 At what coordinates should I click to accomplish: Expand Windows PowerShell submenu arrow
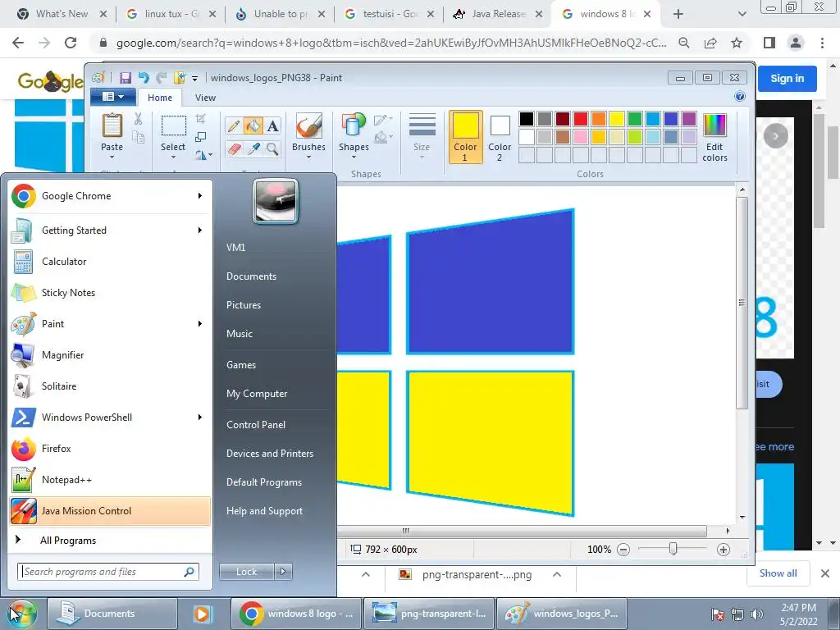pos(200,418)
